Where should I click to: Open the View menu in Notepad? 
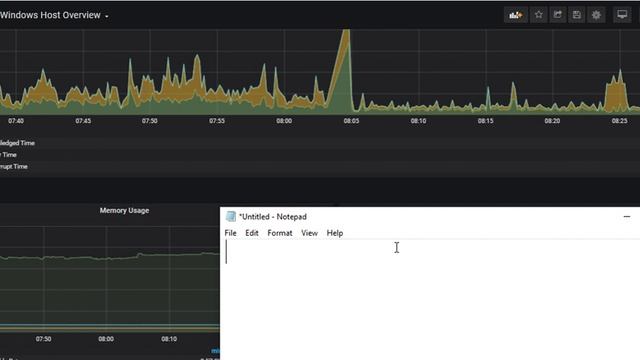pos(309,233)
